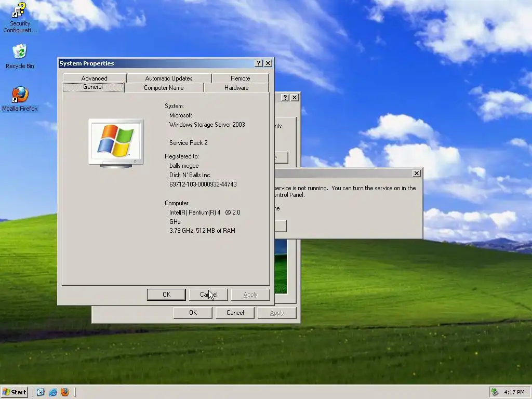Click the 4:17 PM taskbar clock
The image size is (532, 399).
point(514,392)
